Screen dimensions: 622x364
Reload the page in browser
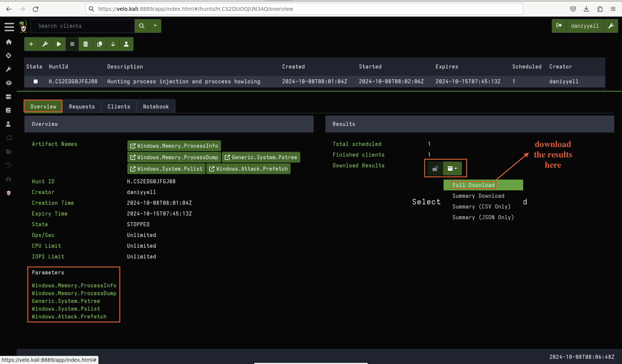pos(36,9)
